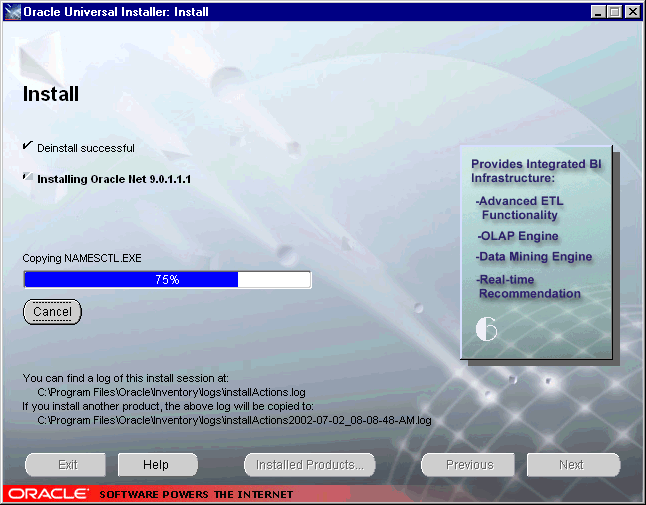Click '-OLAP Engine' text
The width and height of the screenshot is (646, 505).
click(x=517, y=236)
